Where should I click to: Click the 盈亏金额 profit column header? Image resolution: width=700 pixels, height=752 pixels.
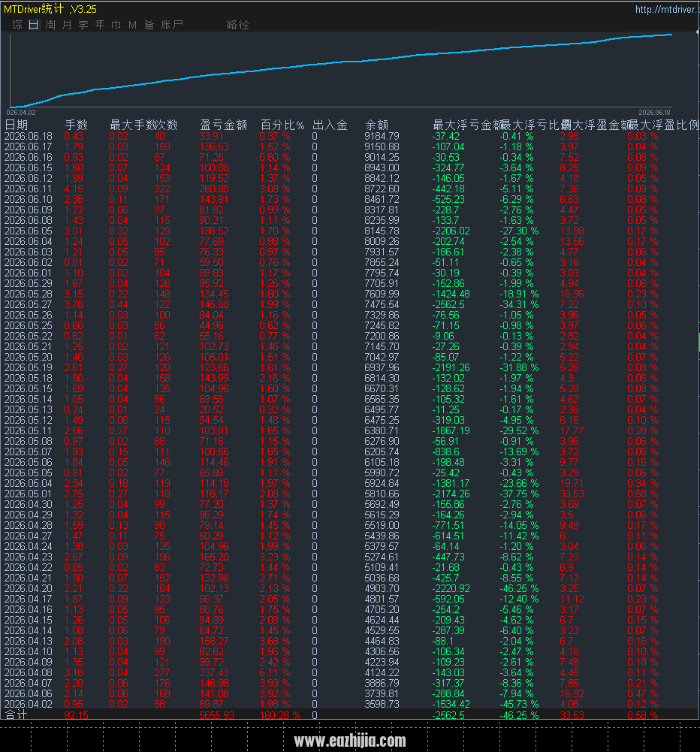223,125
